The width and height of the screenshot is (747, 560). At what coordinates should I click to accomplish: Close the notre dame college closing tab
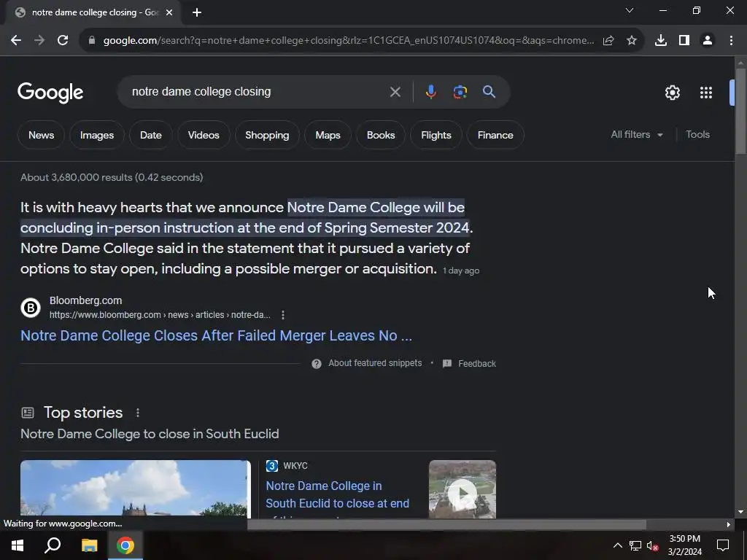point(169,12)
